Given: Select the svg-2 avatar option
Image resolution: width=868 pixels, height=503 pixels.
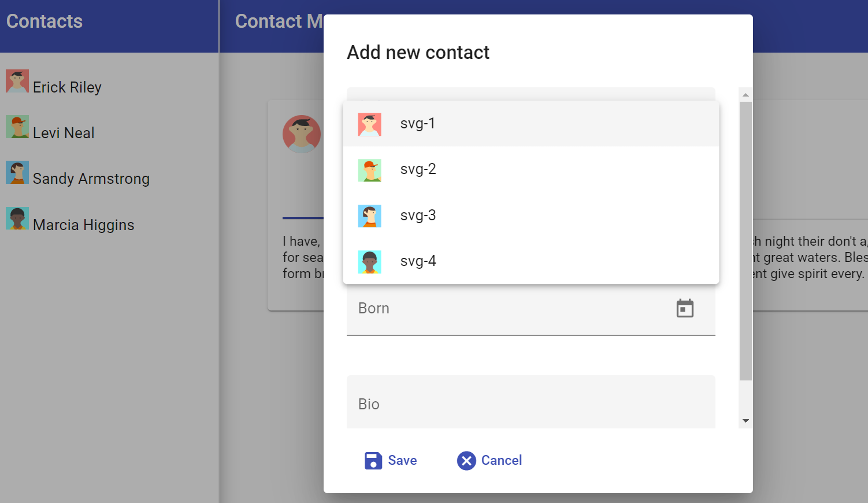Looking at the screenshot, I should pyautogui.click(x=418, y=169).
